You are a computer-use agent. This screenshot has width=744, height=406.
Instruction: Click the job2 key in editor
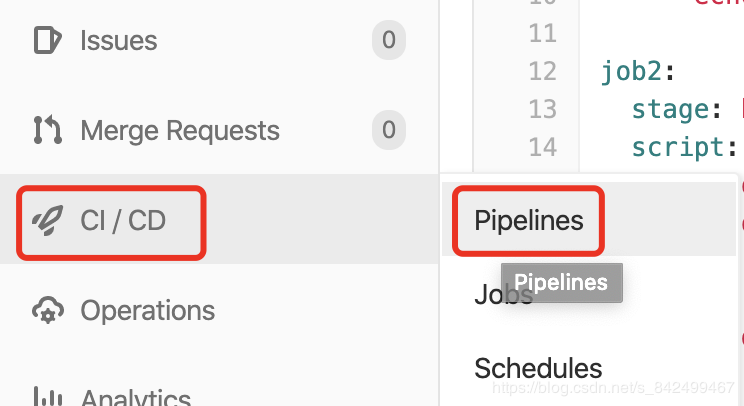tap(631, 72)
